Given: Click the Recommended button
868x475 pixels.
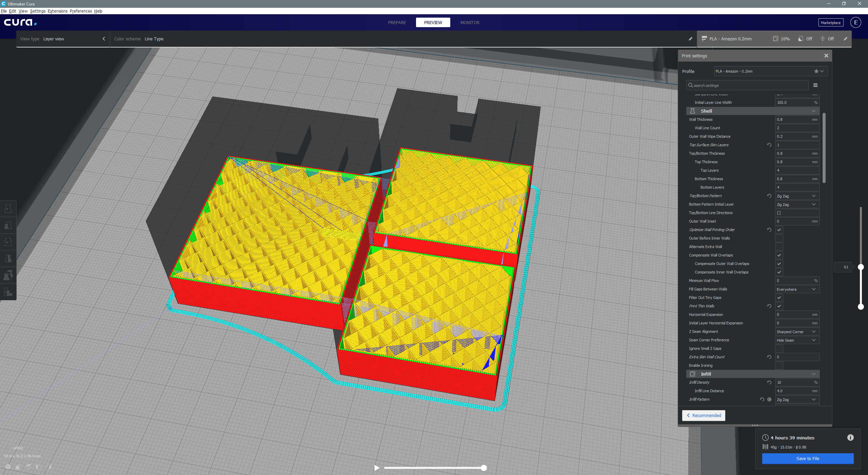Looking at the screenshot, I should 704,415.
